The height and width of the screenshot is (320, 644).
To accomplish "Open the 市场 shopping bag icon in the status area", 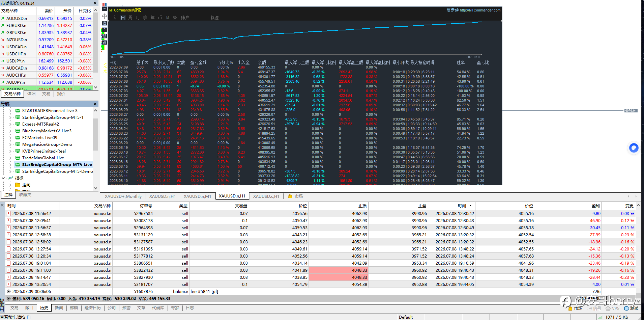I will [x=570, y=308].
